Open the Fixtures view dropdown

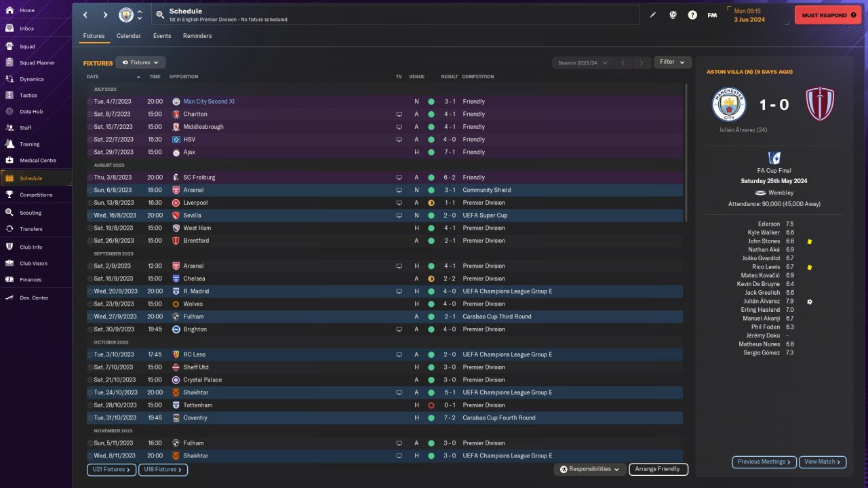click(140, 62)
